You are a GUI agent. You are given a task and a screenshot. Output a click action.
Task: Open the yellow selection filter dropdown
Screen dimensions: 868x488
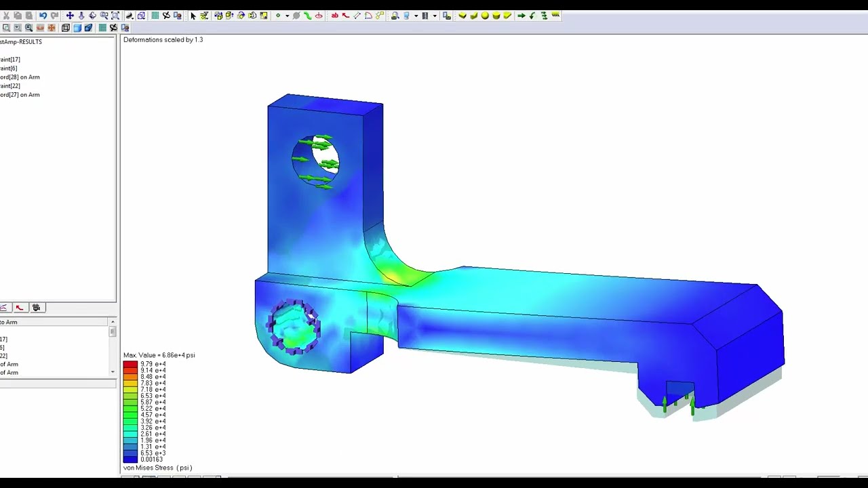(204, 16)
